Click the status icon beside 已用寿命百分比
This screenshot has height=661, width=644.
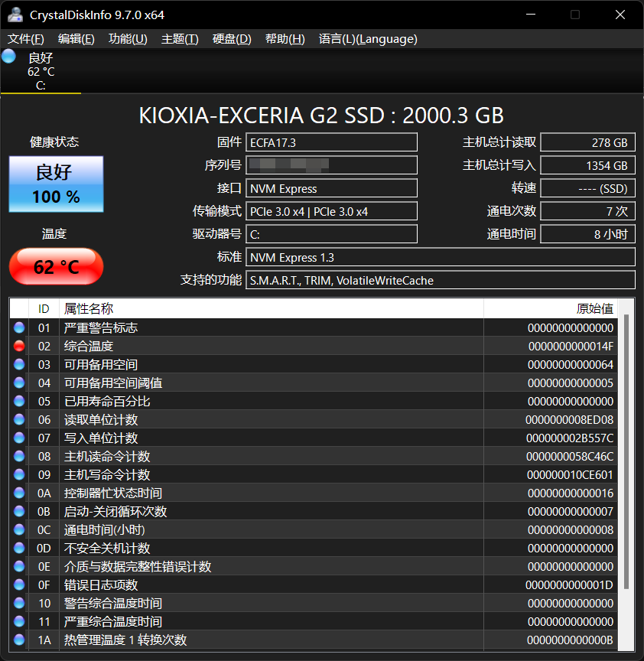[19, 401]
